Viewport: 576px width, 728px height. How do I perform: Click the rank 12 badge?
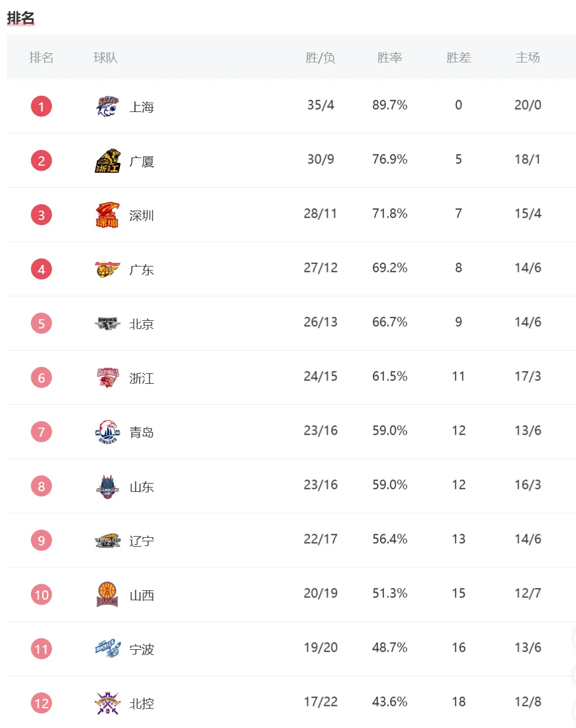(x=41, y=703)
